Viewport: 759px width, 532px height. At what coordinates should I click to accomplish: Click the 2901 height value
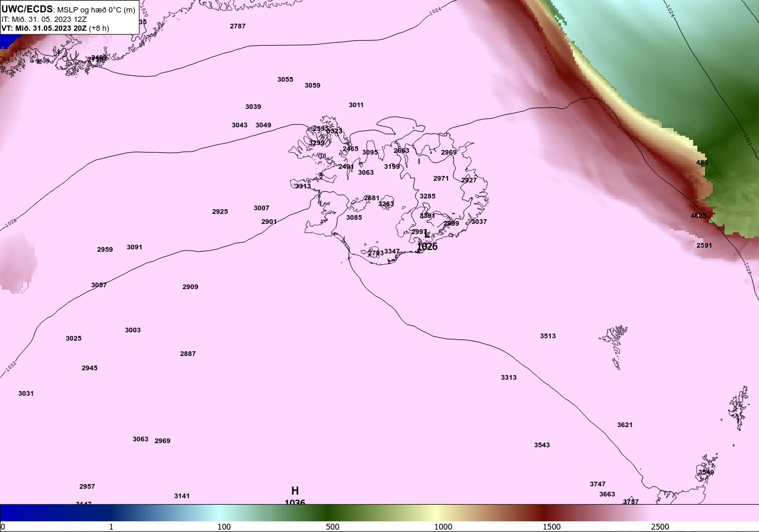[x=269, y=222]
